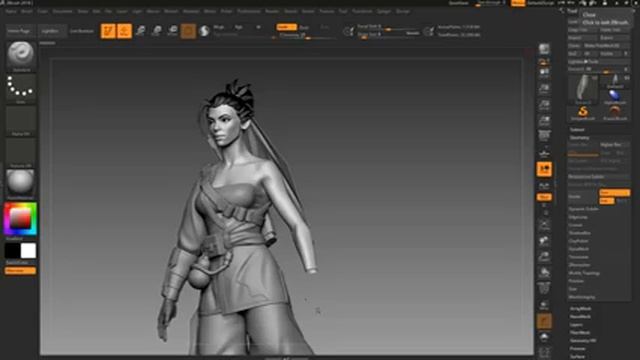640x360 pixels.
Task: Expand the ArrayMesh section
Action: [x=580, y=309]
